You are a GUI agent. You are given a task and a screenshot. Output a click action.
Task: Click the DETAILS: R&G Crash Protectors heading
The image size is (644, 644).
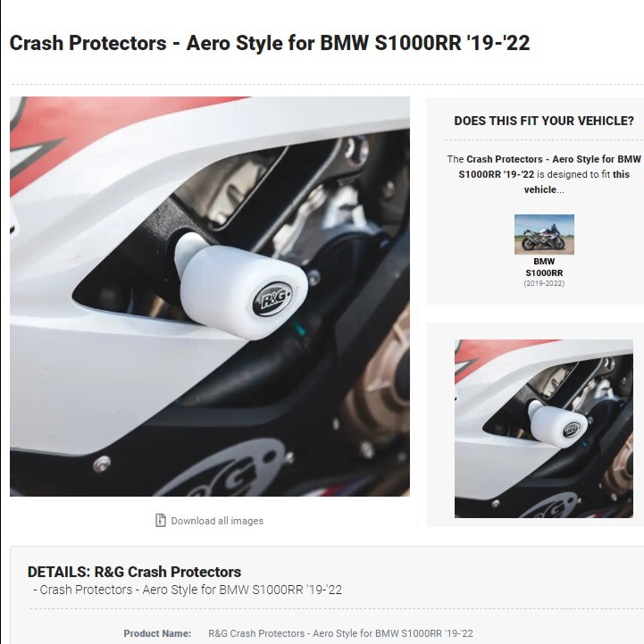(x=134, y=572)
